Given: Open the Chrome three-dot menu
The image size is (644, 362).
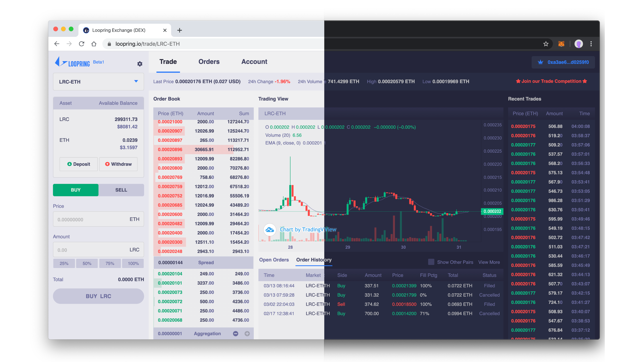Looking at the screenshot, I should 591,44.
